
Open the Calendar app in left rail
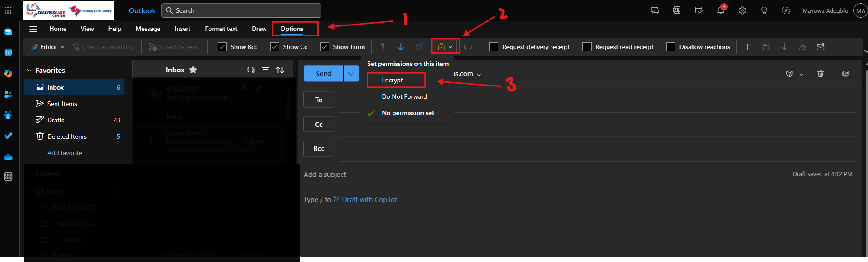coord(8,52)
